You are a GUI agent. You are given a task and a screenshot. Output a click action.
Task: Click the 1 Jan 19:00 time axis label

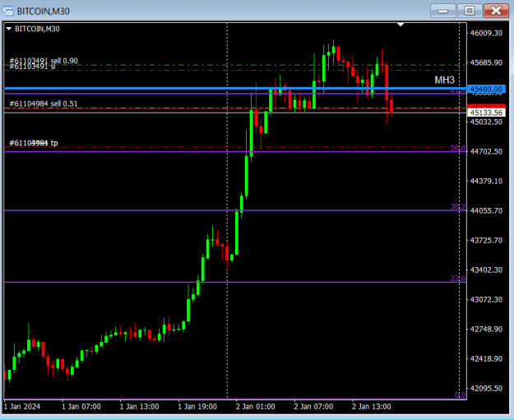click(197, 407)
